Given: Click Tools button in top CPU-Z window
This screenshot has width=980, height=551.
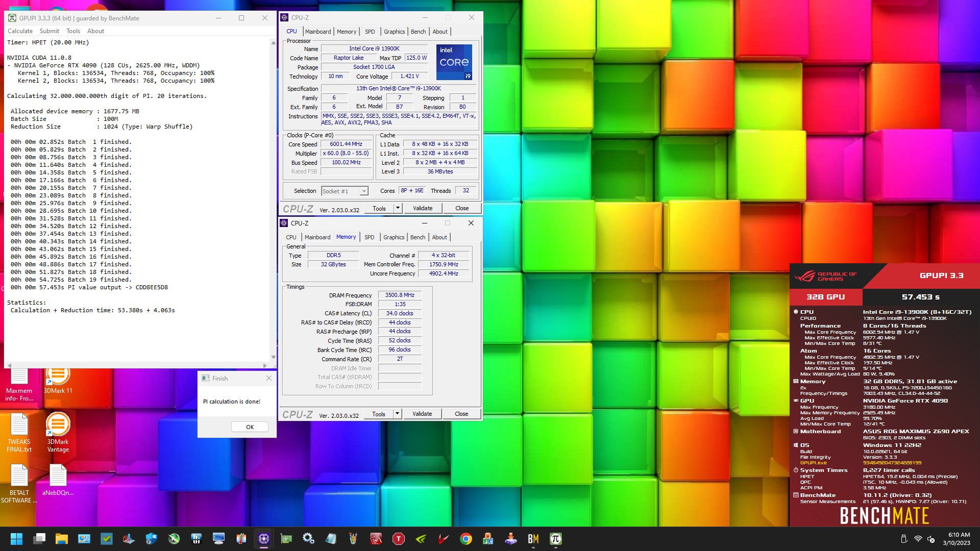Looking at the screenshot, I should [x=379, y=208].
